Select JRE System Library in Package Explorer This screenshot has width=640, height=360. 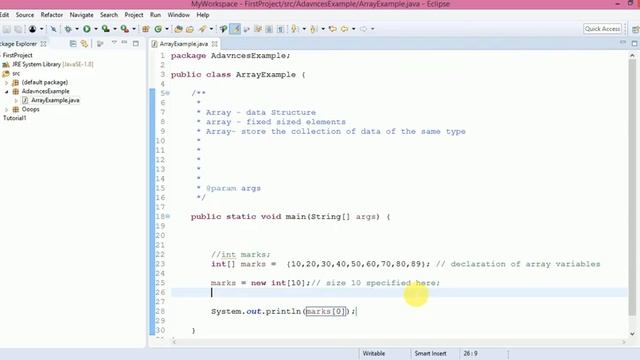[x=48, y=64]
